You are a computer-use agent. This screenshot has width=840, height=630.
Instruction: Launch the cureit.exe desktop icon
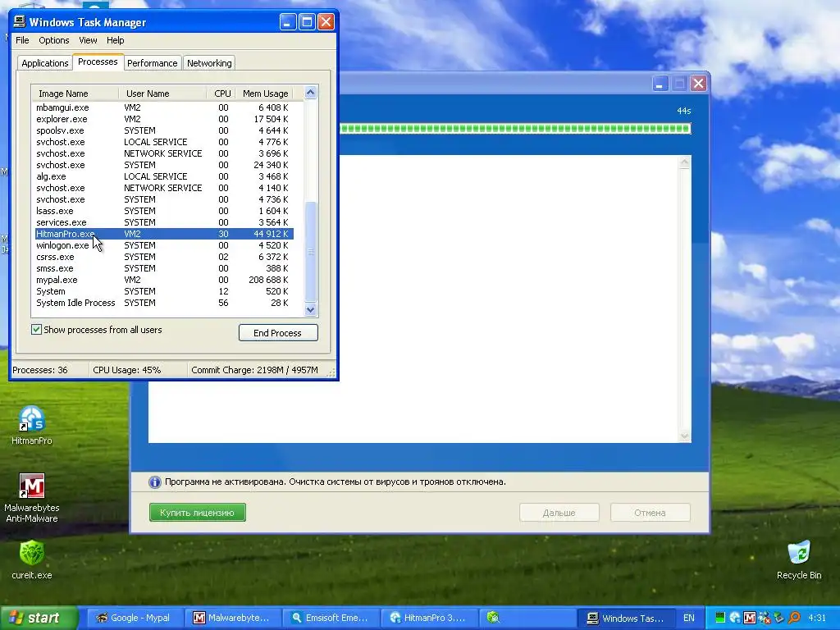point(32,554)
